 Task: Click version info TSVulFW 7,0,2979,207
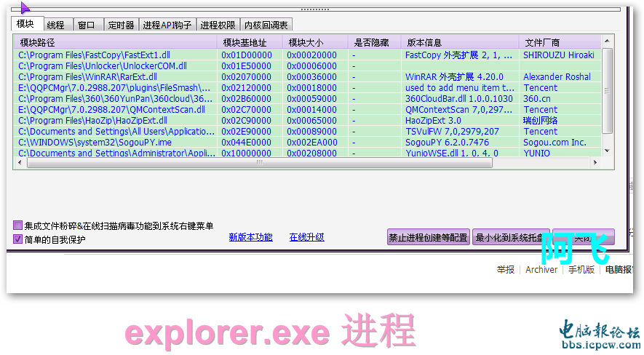452,132
